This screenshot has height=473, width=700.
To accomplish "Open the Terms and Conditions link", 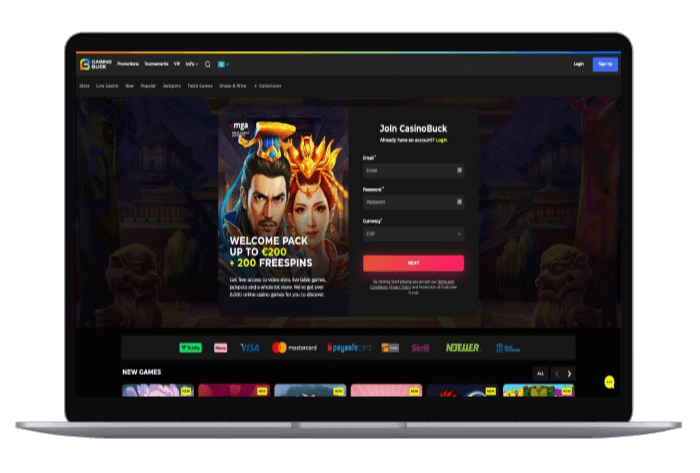I will [446, 282].
